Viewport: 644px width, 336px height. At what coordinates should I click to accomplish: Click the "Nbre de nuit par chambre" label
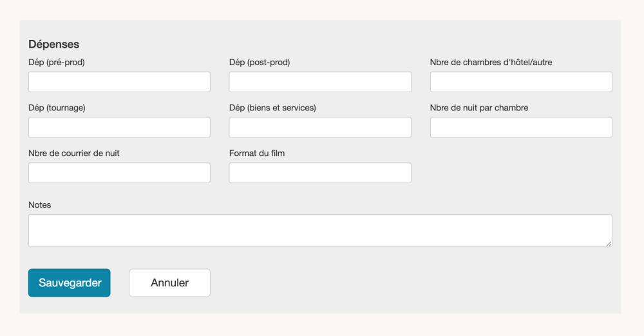[479, 108]
